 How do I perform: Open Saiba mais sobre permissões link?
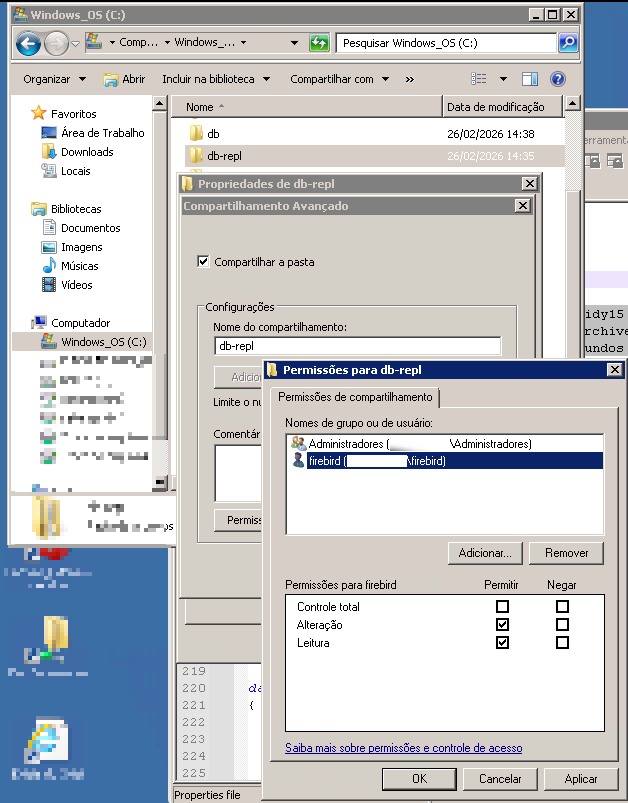(404, 748)
